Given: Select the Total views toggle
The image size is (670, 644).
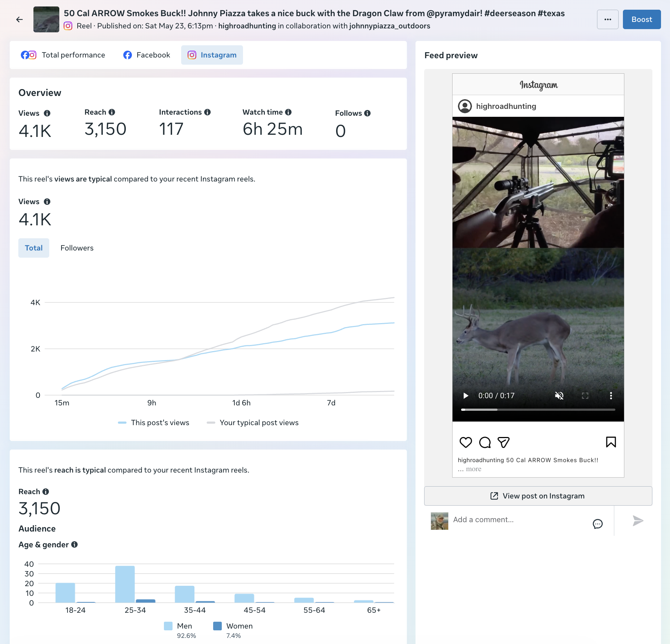Looking at the screenshot, I should [34, 248].
